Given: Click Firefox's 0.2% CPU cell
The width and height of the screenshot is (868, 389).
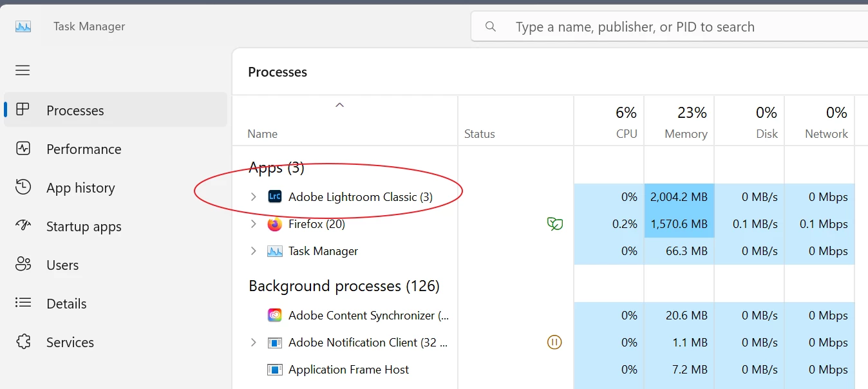Looking at the screenshot, I should (x=609, y=224).
